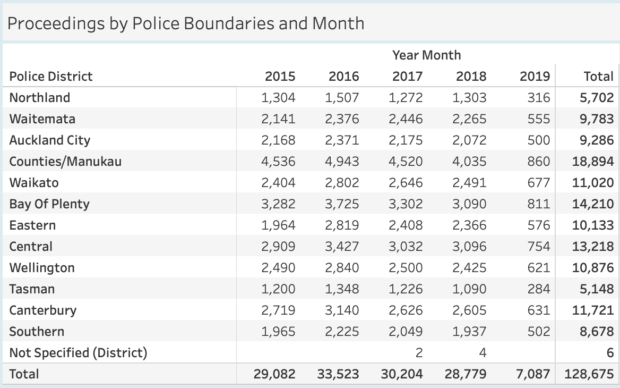The width and height of the screenshot is (620, 388).
Task: Select the Police District field header
Action: 51,76
